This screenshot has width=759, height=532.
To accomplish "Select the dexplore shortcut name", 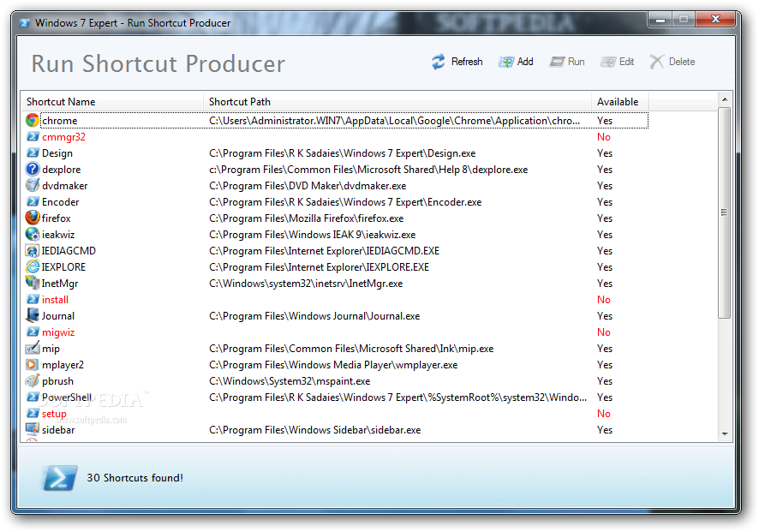I will point(62,170).
